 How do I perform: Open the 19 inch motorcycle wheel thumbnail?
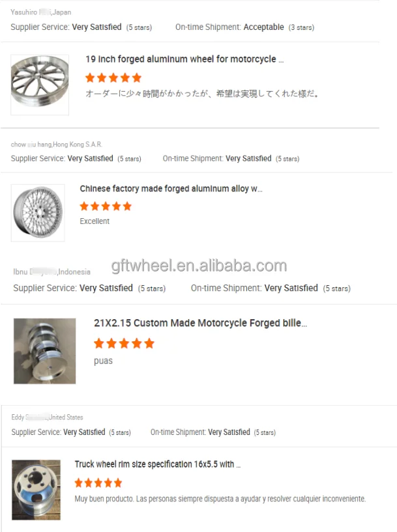pyautogui.click(x=40, y=85)
